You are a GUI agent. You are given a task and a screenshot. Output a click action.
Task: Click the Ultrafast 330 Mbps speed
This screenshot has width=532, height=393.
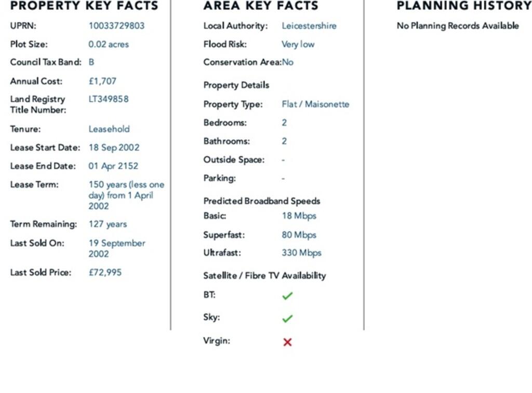[301, 253]
